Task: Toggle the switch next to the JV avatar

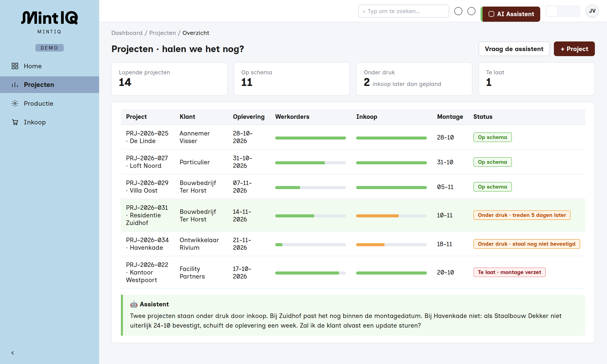Action: click(x=563, y=11)
